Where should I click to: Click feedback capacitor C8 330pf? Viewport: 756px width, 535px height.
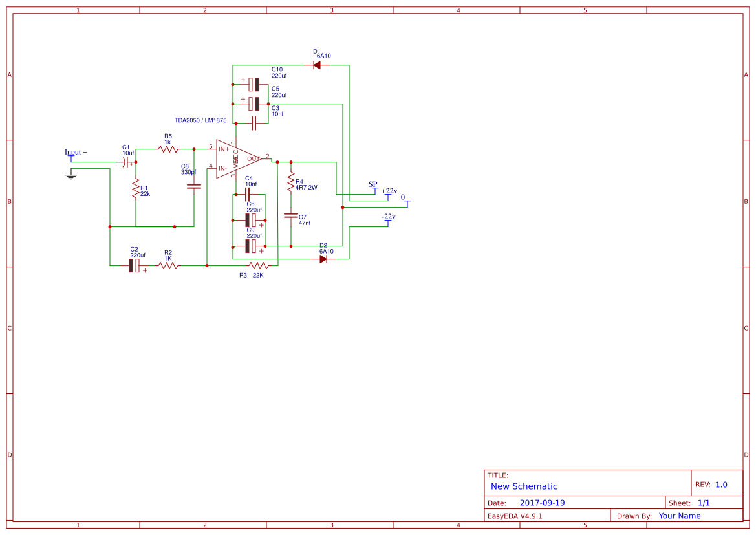pos(193,186)
